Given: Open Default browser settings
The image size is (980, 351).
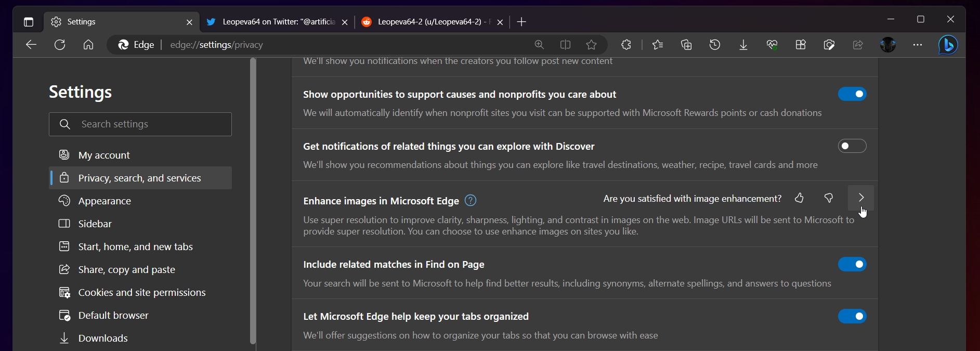Looking at the screenshot, I should 140,315.
